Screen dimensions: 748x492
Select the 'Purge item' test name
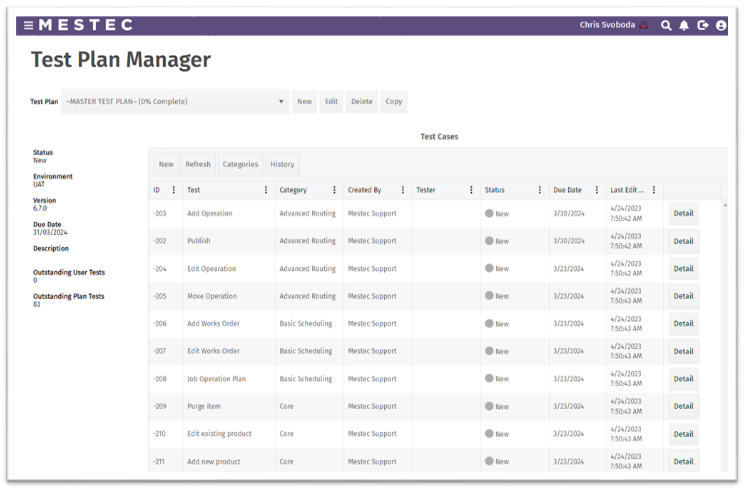tap(204, 406)
